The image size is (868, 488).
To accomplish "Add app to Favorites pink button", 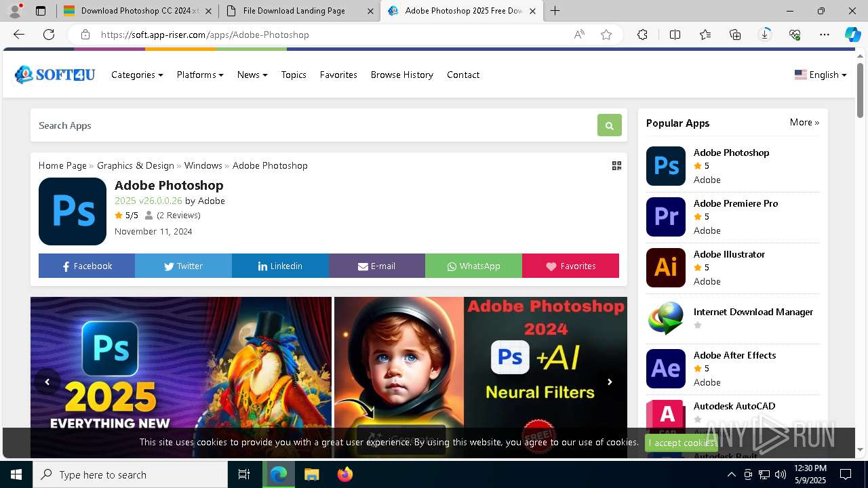I will click(x=570, y=266).
